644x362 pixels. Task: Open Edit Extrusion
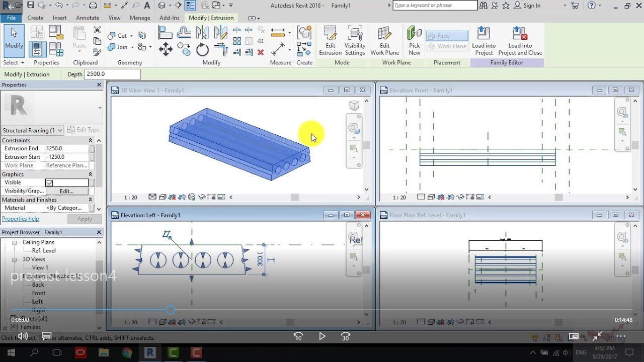pyautogui.click(x=330, y=41)
